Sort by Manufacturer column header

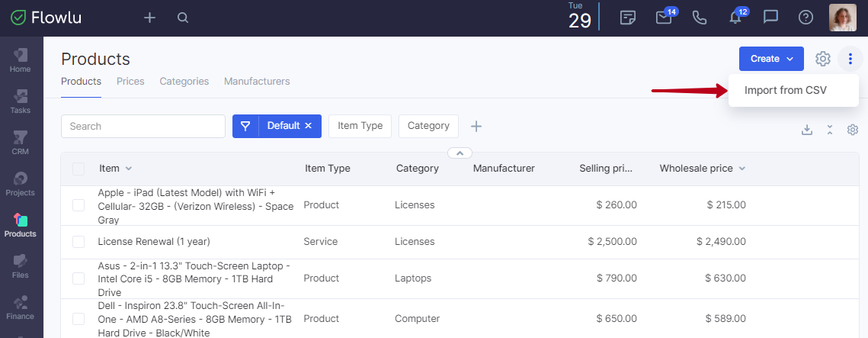pyautogui.click(x=504, y=169)
